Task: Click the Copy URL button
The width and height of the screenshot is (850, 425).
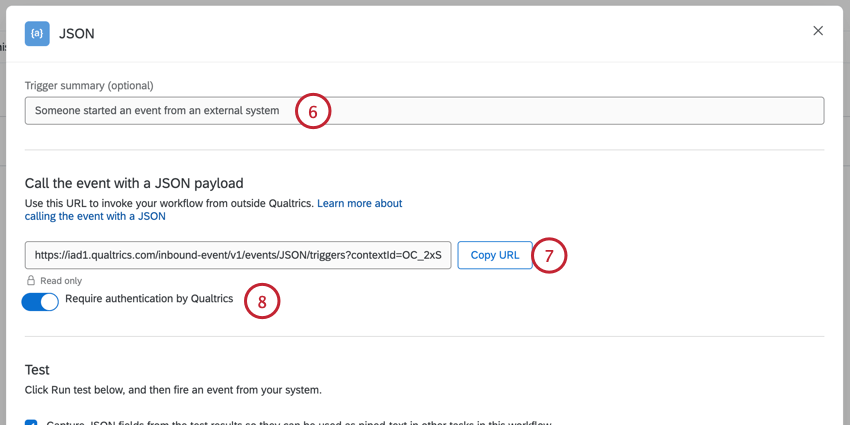Action: 495,255
